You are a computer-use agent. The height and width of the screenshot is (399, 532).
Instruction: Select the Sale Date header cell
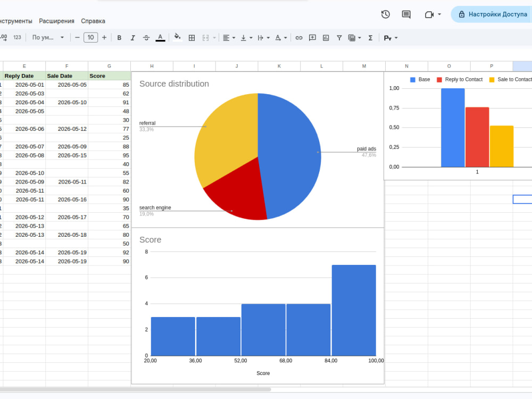click(x=67, y=76)
